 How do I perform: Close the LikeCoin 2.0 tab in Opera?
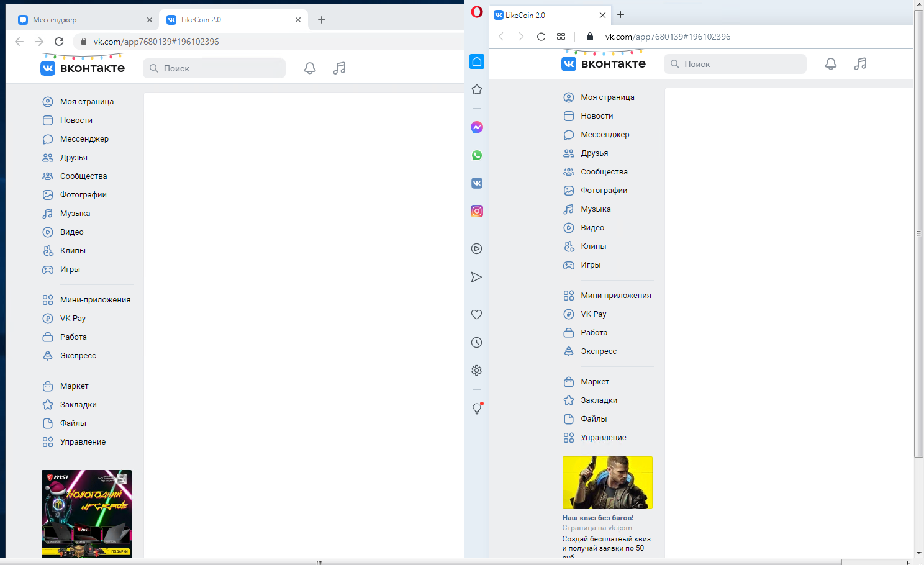[x=602, y=15]
